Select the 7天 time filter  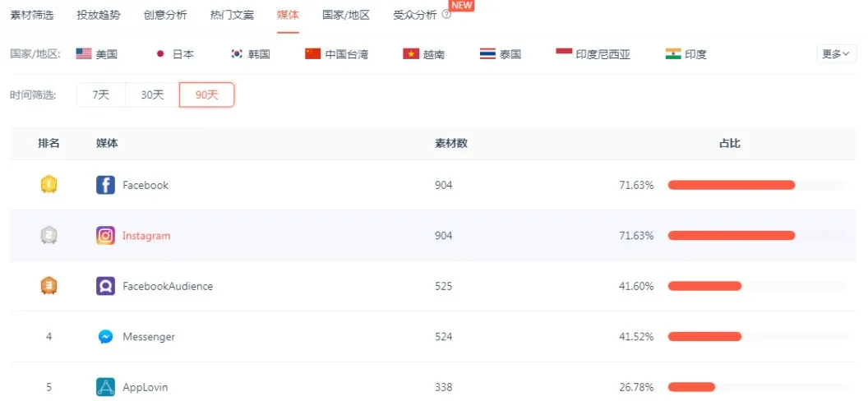(101, 94)
